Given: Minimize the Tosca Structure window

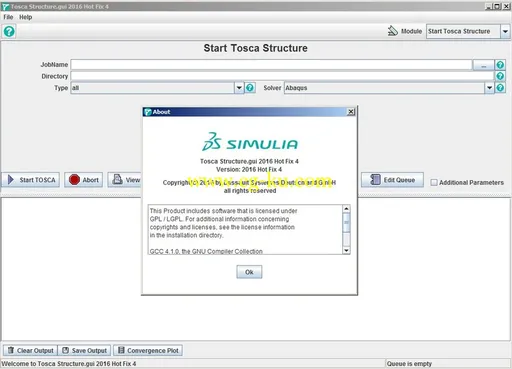Looking at the screenshot, I should tap(489, 6).
